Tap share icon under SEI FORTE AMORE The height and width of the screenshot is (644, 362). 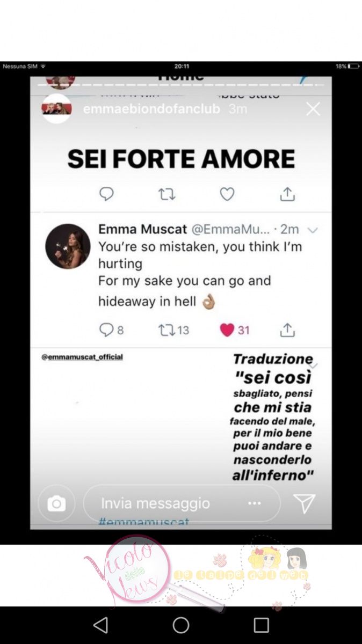(287, 194)
